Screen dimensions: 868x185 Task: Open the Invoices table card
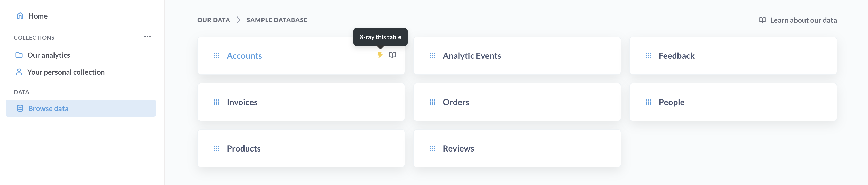301,102
